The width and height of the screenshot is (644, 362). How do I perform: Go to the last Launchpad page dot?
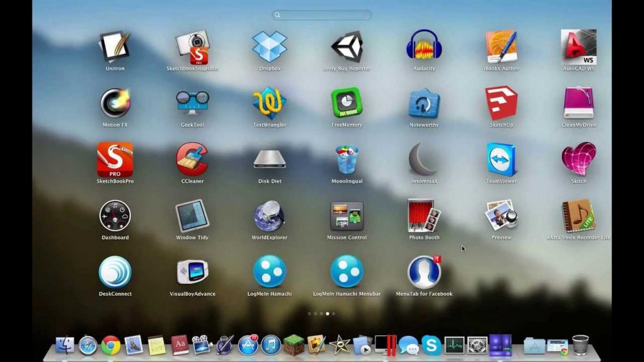tap(334, 314)
